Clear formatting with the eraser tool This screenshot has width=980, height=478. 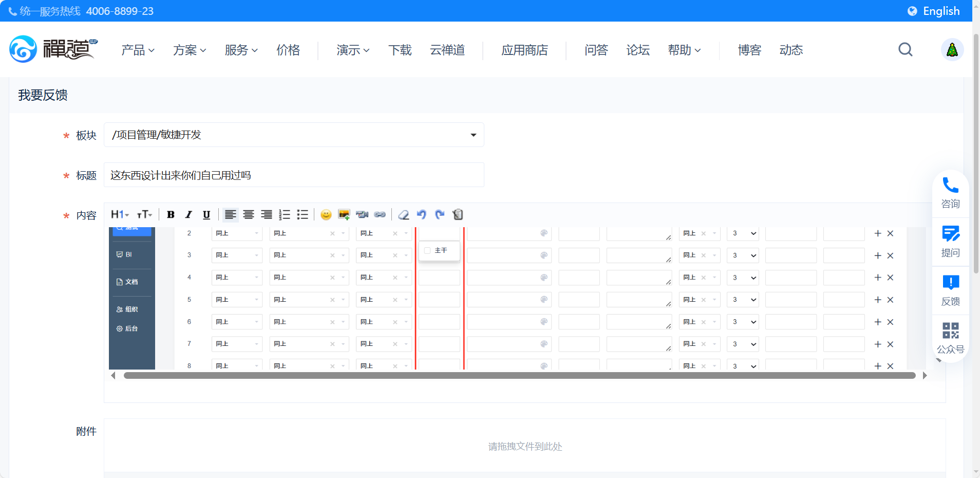404,215
